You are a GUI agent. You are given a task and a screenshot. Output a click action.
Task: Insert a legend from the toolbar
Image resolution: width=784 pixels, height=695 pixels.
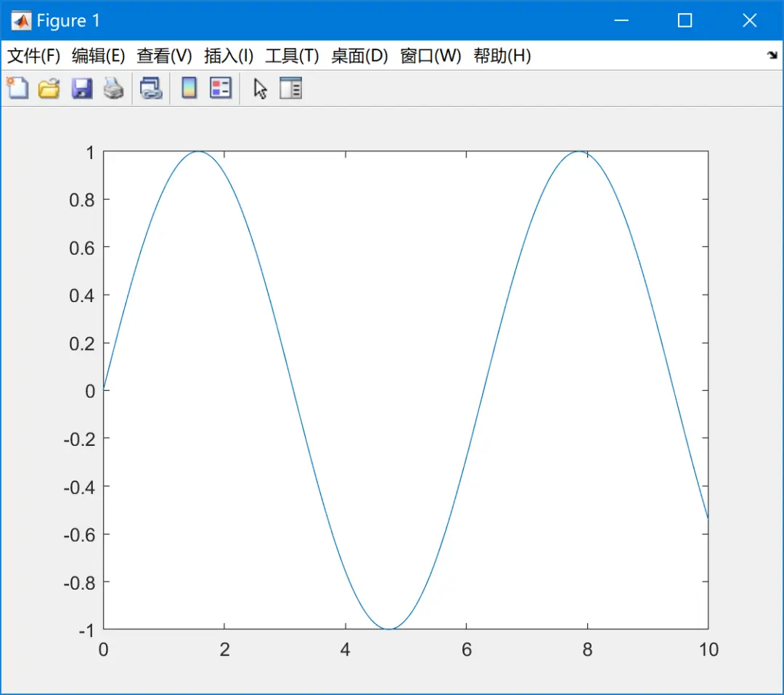[x=221, y=89]
